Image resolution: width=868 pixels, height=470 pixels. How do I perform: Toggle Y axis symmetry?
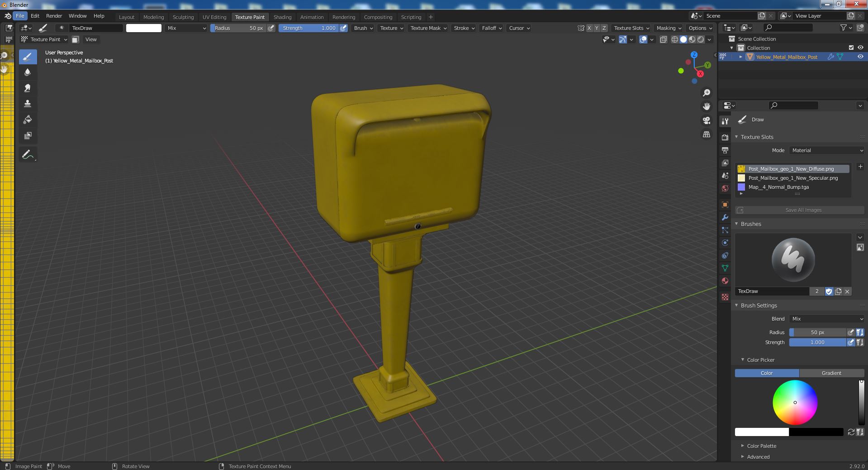pyautogui.click(x=596, y=28)
